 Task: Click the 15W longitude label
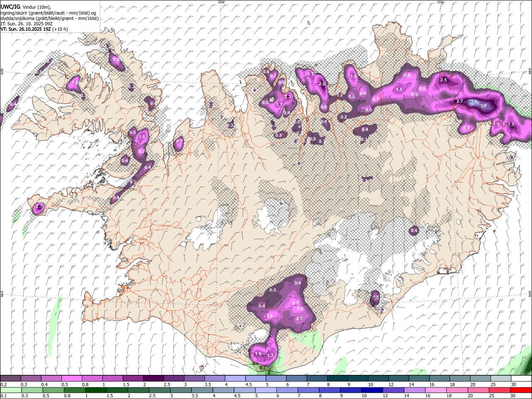click(441, 2)
